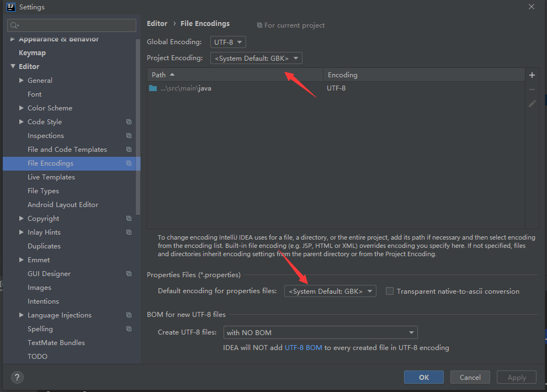Viewport: 547px width, 392px height.
Task: Click the help question-mark icon
Action: (17, 377)
